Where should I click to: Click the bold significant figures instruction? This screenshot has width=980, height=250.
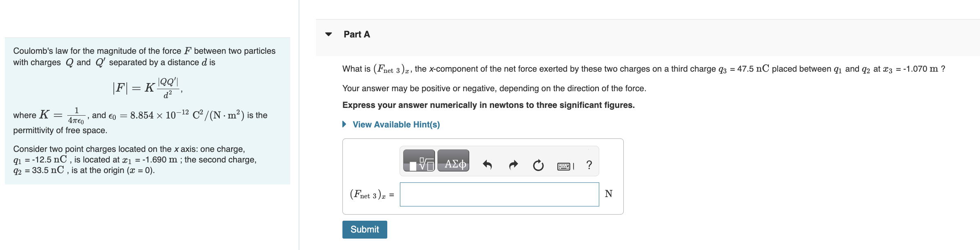click(x=488, y=105)
